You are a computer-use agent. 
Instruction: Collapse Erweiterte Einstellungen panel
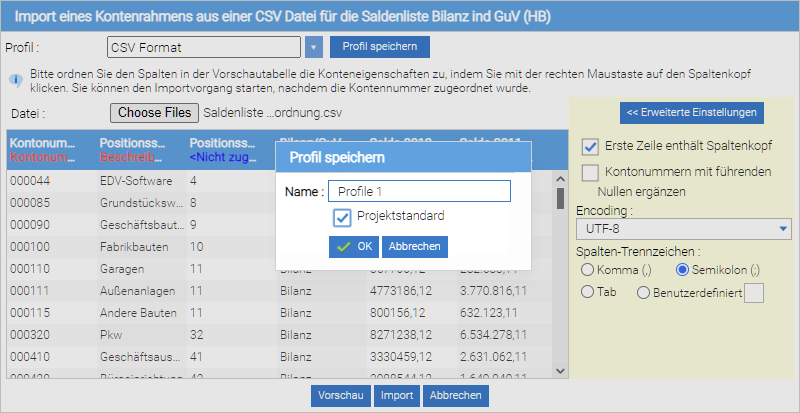pos(692,111)
